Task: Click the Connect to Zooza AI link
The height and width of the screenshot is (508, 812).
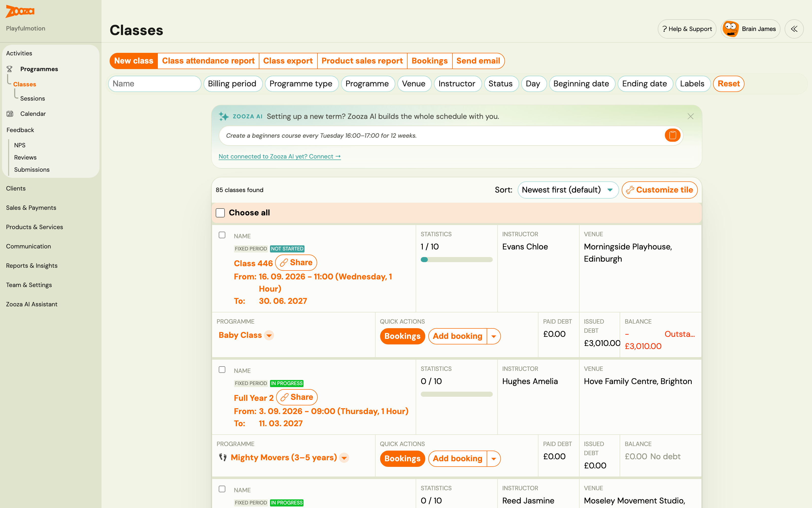Action: pyautogui.click(x=279, y=156)
